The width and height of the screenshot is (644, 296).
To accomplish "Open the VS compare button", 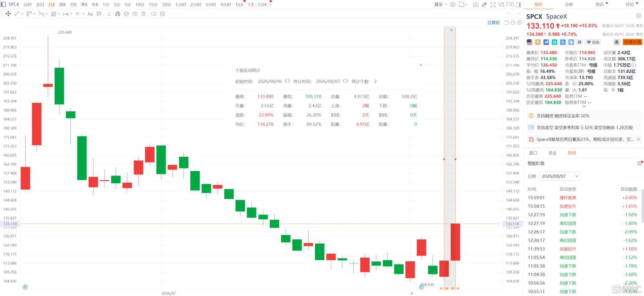I will [501, 5].
